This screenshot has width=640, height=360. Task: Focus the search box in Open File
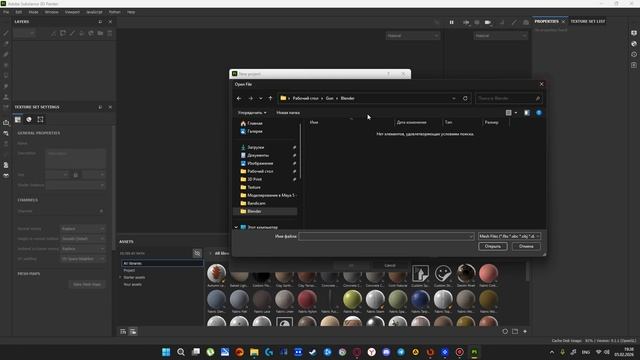coord(508,98)
